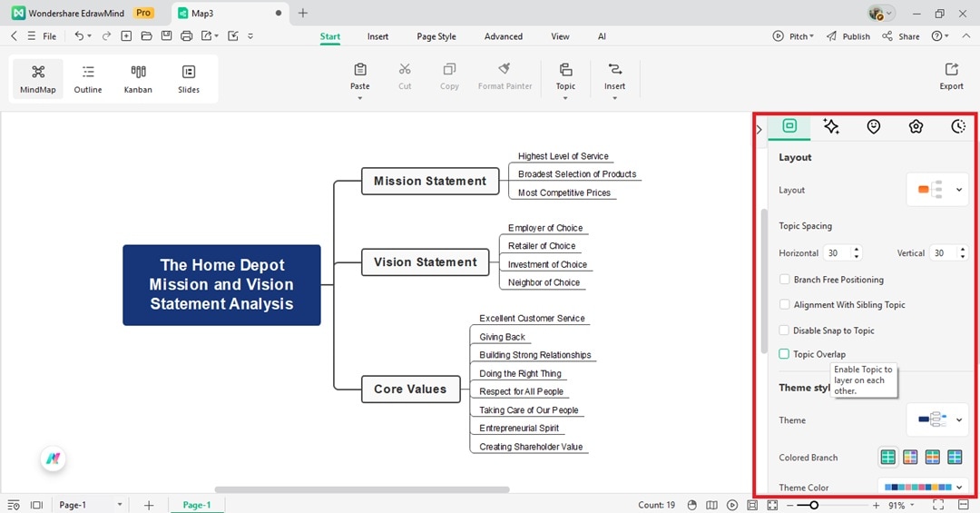
Task: Select the Core Values topic
Action: click(x=411, y=390)
